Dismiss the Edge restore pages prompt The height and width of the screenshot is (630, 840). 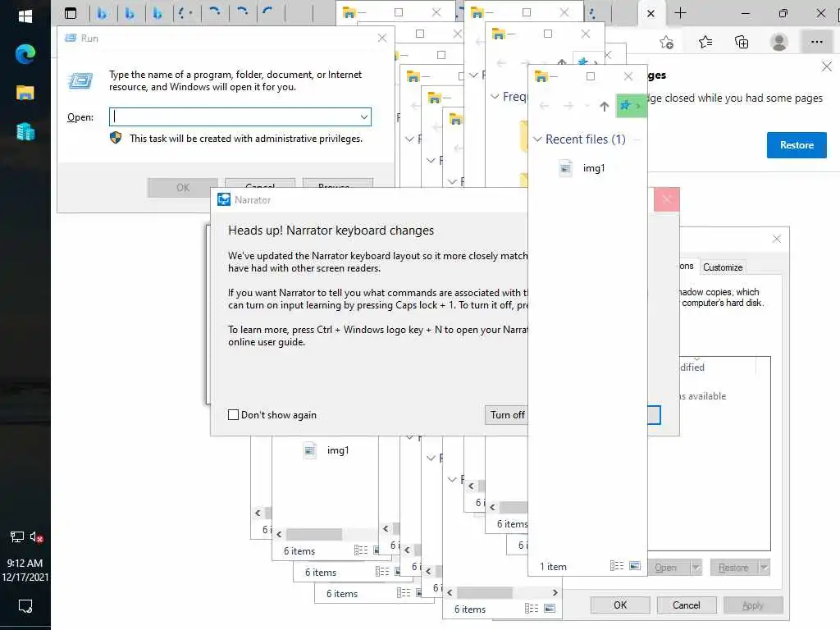pyautogui.click(x=827, y=66)
